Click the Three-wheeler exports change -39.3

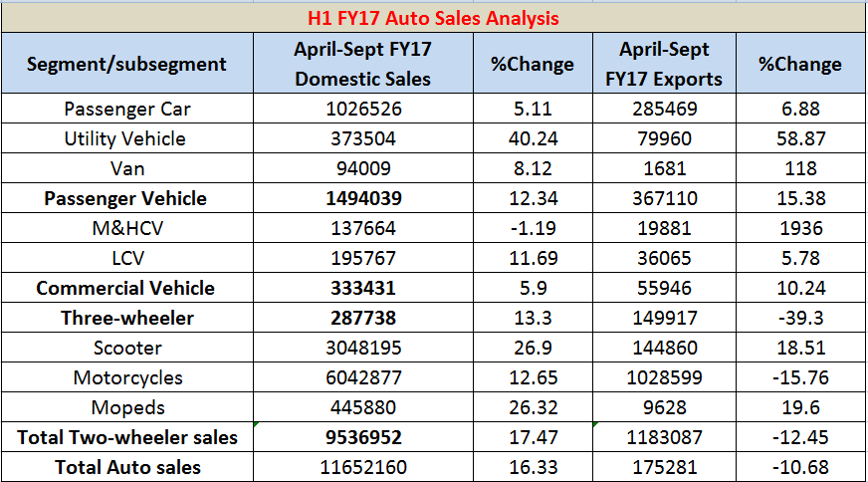point(800,318)
